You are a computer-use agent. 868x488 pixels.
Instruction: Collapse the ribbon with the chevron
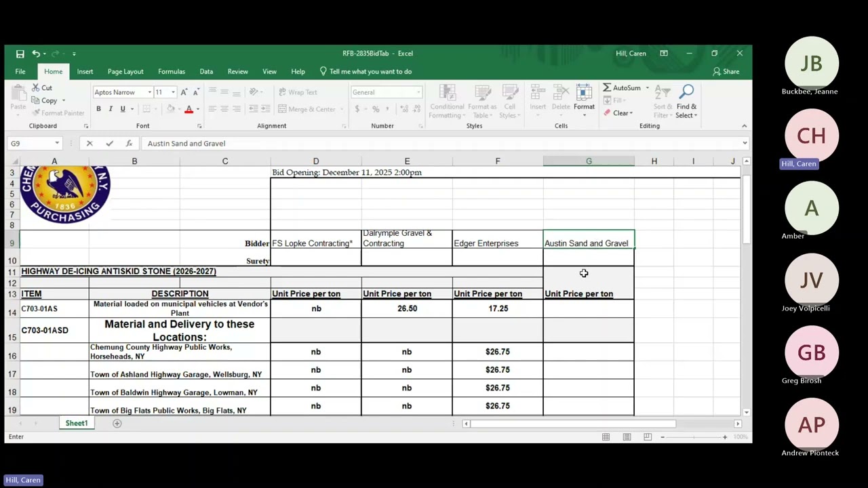click(x=744, y=126)
